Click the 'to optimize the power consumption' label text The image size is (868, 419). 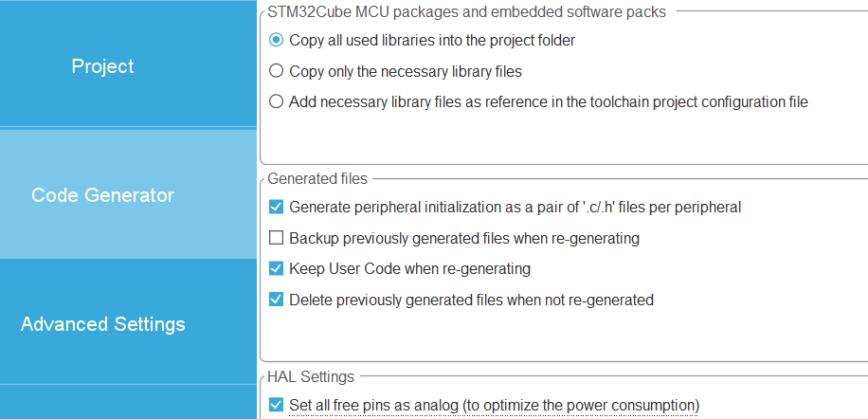(x=580, y=405)
